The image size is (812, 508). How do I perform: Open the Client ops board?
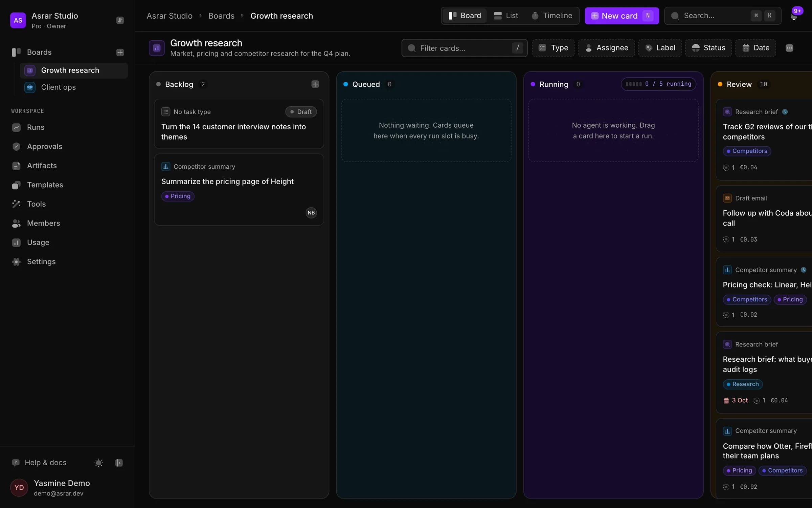[x=74, y=87]
